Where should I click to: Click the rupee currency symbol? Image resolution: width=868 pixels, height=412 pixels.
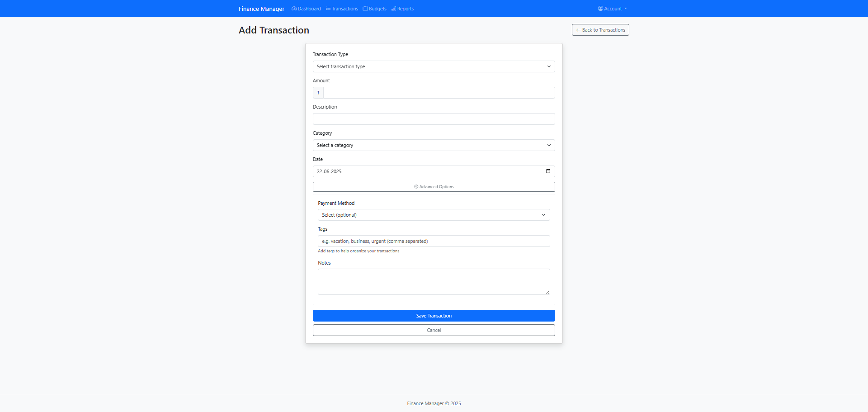pyautogui.click(x=318, y=93)
